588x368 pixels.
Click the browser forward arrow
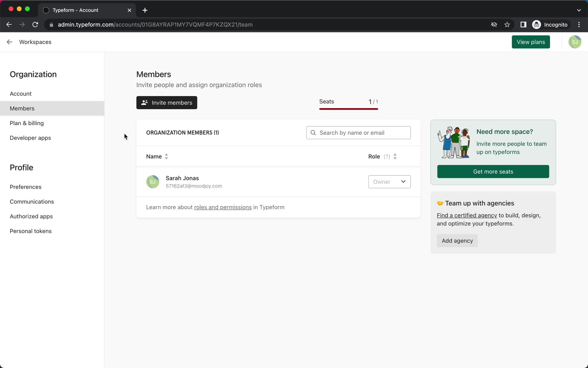[22, 25]
